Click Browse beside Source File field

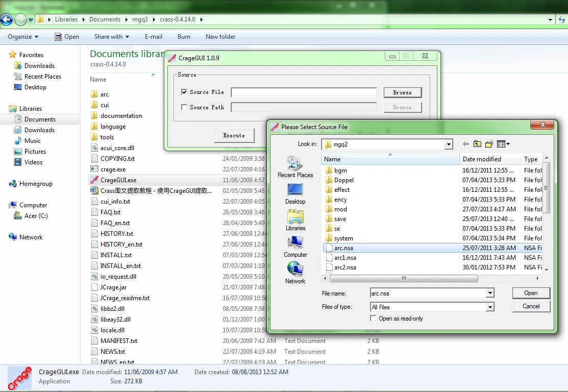click(403, 92)
